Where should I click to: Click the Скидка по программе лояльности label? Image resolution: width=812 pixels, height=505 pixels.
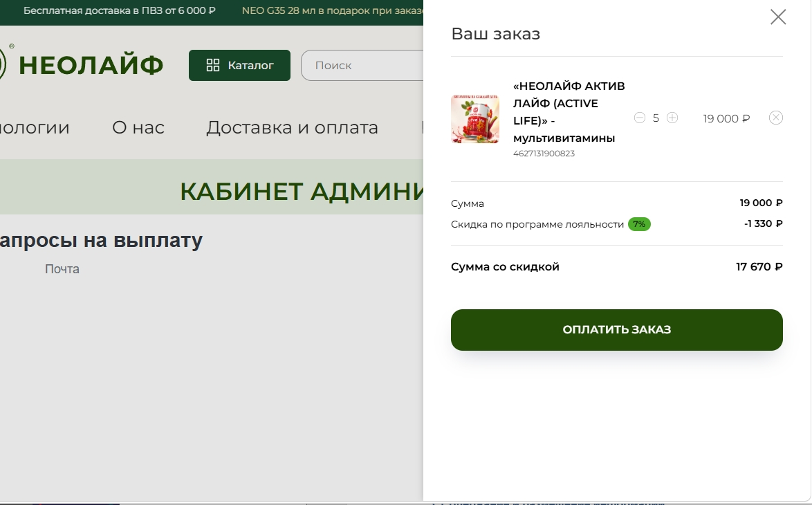pos(537,224)
